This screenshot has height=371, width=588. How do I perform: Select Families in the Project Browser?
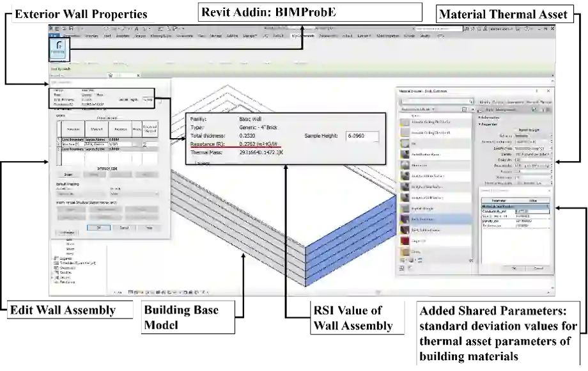[66, 272]
